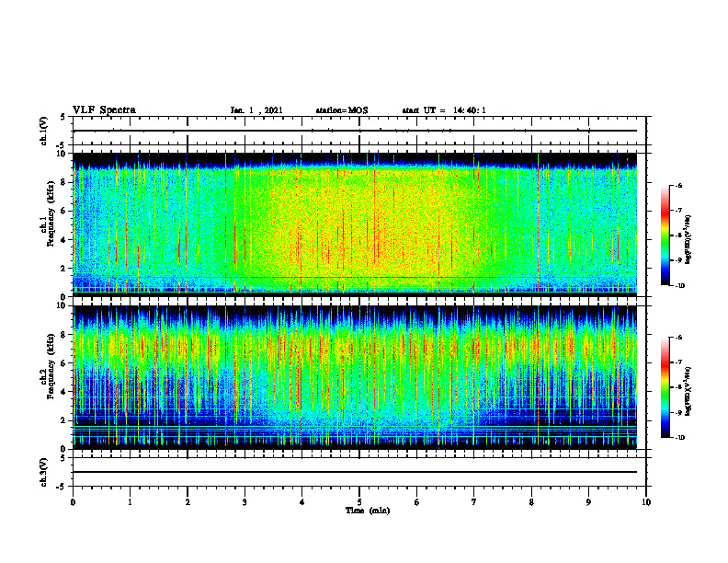Image resolution: width=728 pixels, height=563 pixels.
Task: Click the "2" tick on the time axis
Action: (188, 502)
